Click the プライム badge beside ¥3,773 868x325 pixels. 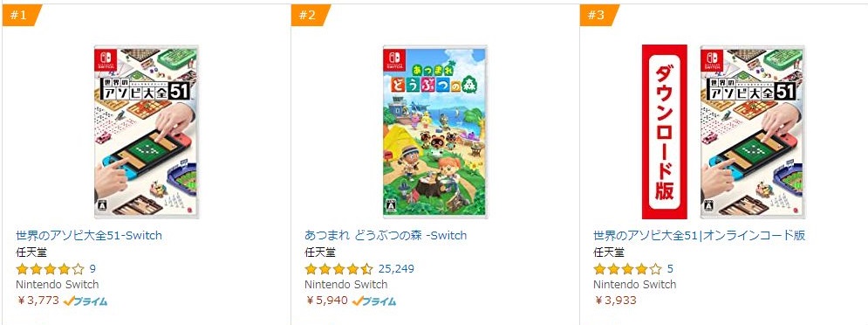(85, 301)
